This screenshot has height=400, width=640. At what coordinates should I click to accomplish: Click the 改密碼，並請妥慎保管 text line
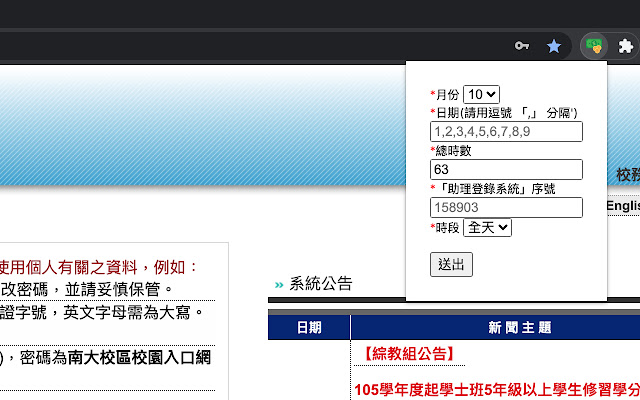[87, 289]
